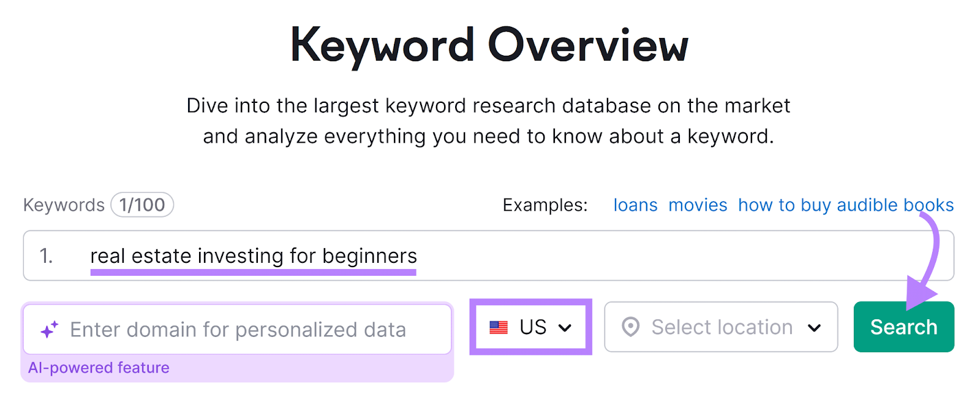Click the row number '1.' in keyword list
This screenshot has width=980, height=405.
point(46,255)
